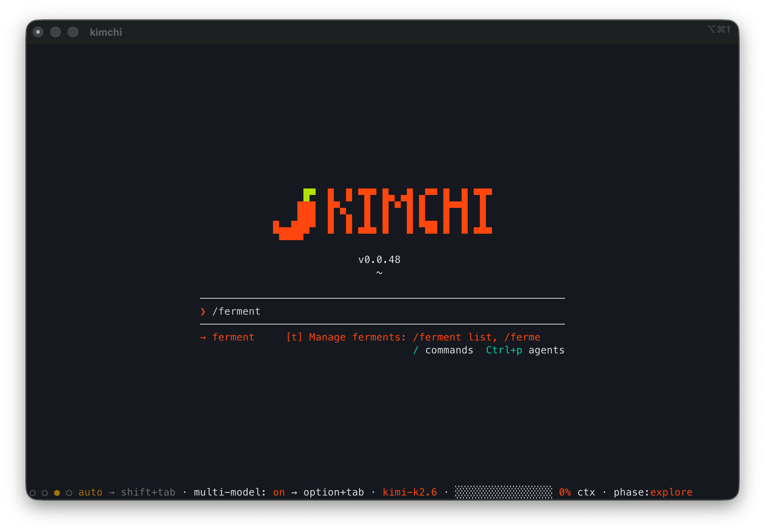The height and width of the screenshot is (532, 765).
Task: Click the 'kimchi' window title
Action: (x=106, y=32)
